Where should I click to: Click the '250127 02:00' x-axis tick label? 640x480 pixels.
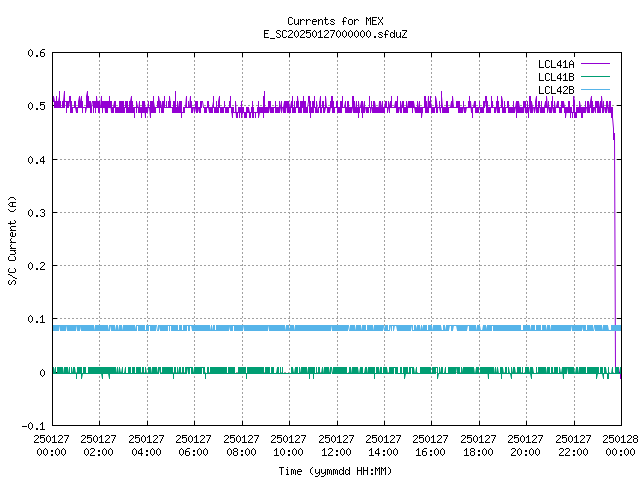98,446
